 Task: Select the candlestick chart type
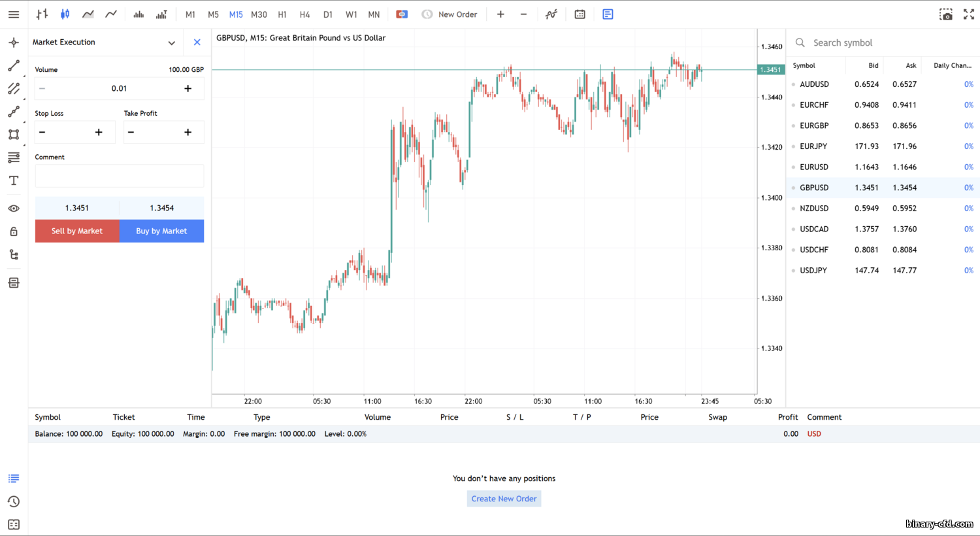coord(65,14)
